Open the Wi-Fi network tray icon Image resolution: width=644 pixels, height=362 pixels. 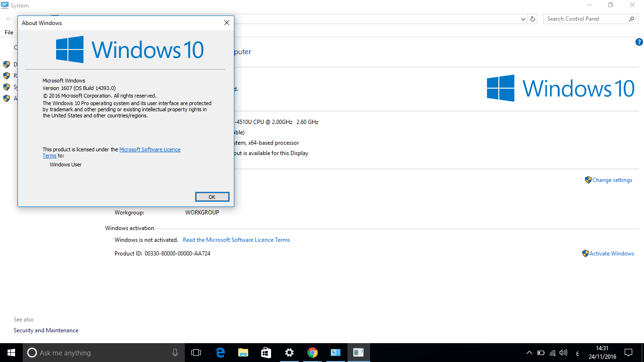(553, 353)
